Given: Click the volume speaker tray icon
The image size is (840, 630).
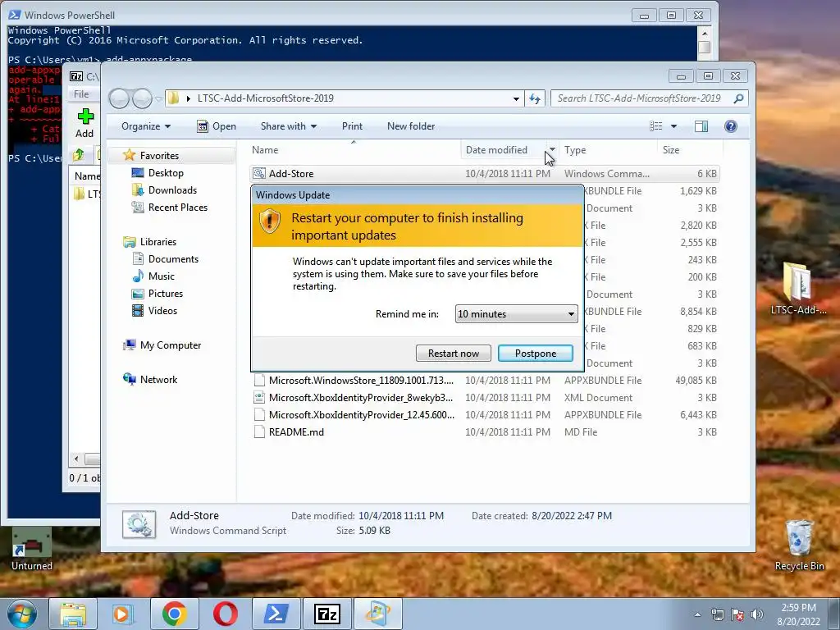Looking at the screenshot, I should (757, 614).
